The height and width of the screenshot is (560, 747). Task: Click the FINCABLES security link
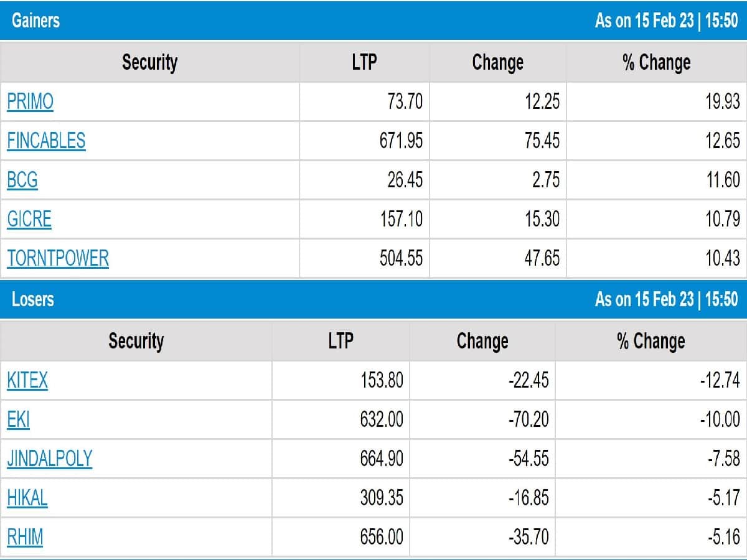click(x=45, y=141)
